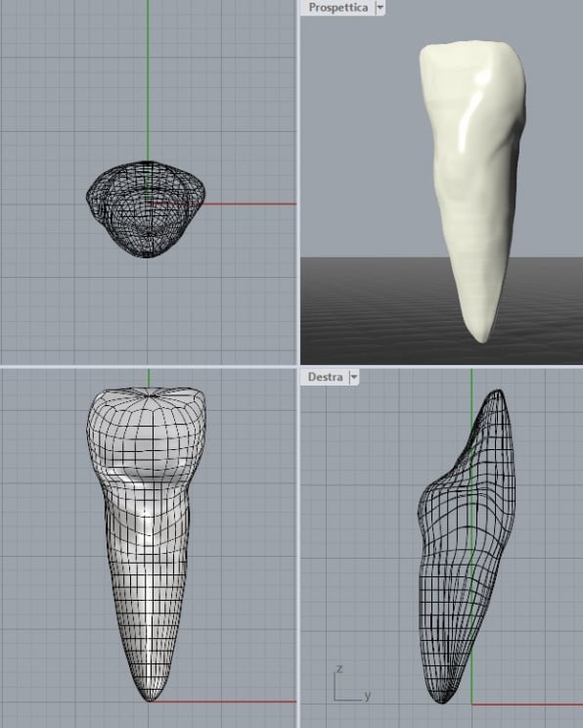Click the red axis line in Destra viewport
The height and width of the screenshot is (728, 583).
click(x=528, y=704)
